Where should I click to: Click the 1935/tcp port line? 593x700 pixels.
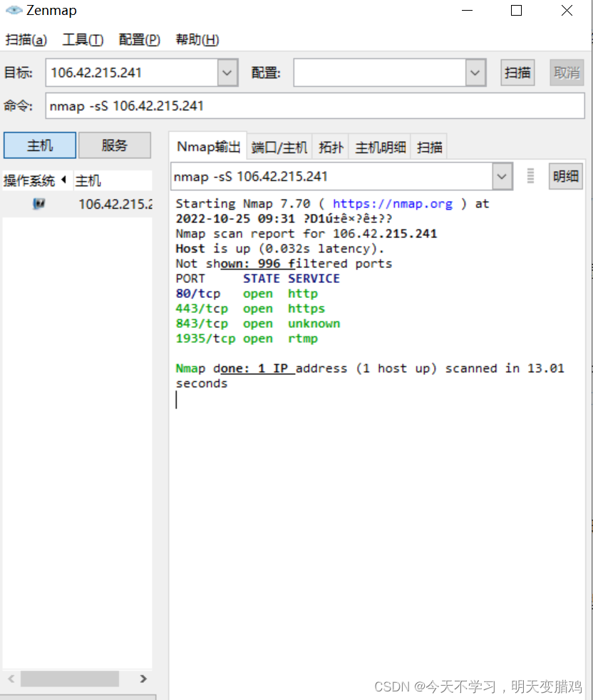point(247,339)
